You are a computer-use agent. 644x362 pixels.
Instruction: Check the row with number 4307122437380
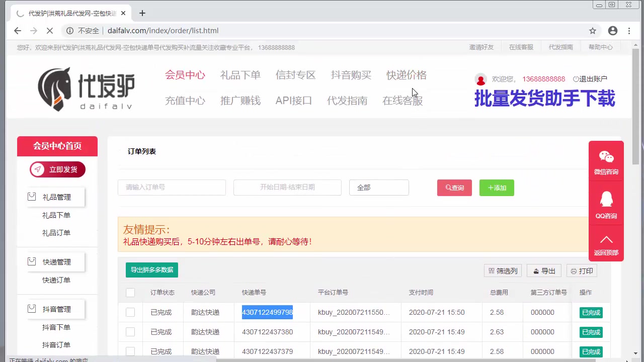click(130, 332)
